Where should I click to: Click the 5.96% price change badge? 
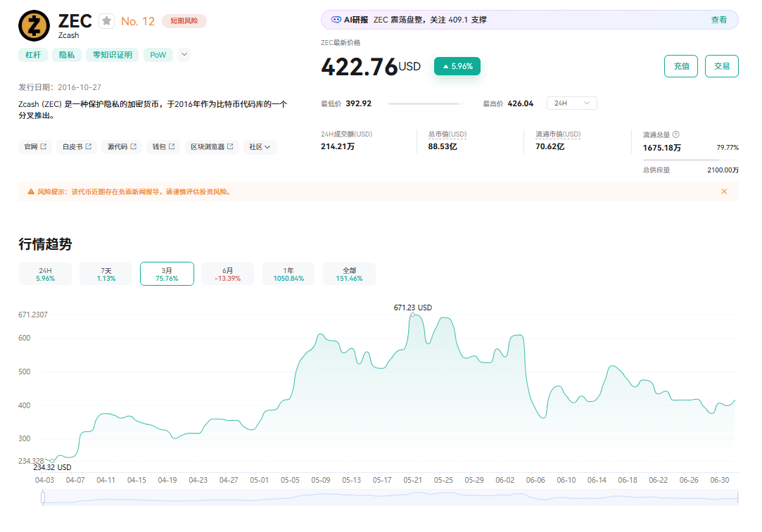pos(457,66)
